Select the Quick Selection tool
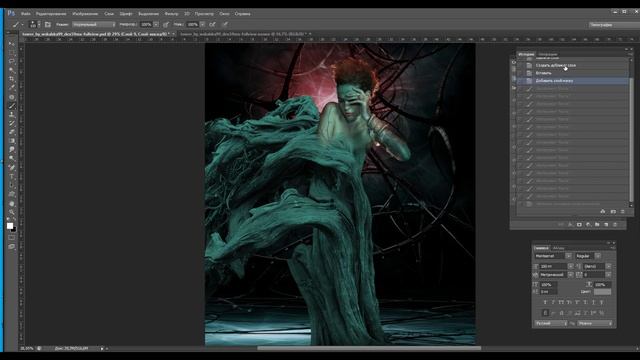The height and width of the screenshot is (360, 640). (12, 70)
